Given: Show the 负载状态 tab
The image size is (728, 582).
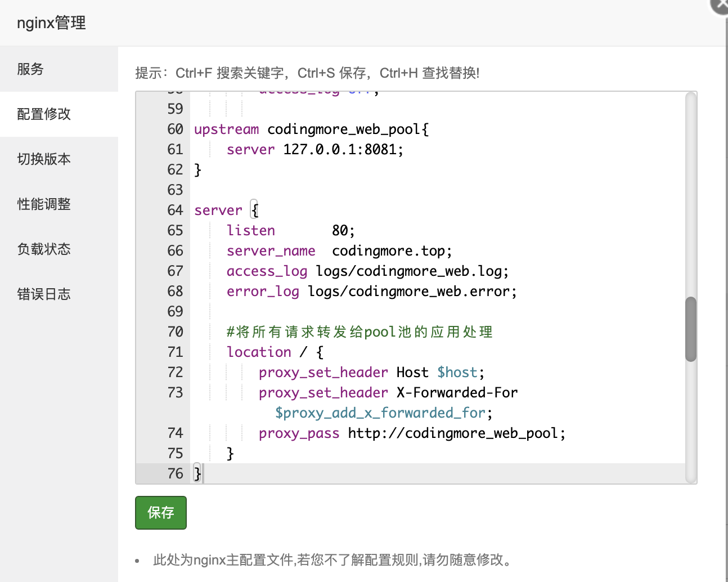Looking at the screenshot, I should (x=44, y=249).
